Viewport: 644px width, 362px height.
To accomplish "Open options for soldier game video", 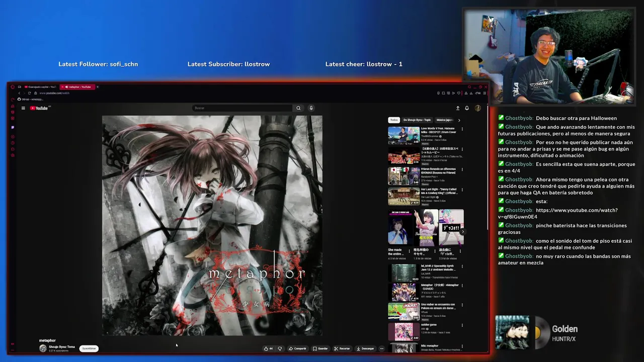I will coord(462,325).
